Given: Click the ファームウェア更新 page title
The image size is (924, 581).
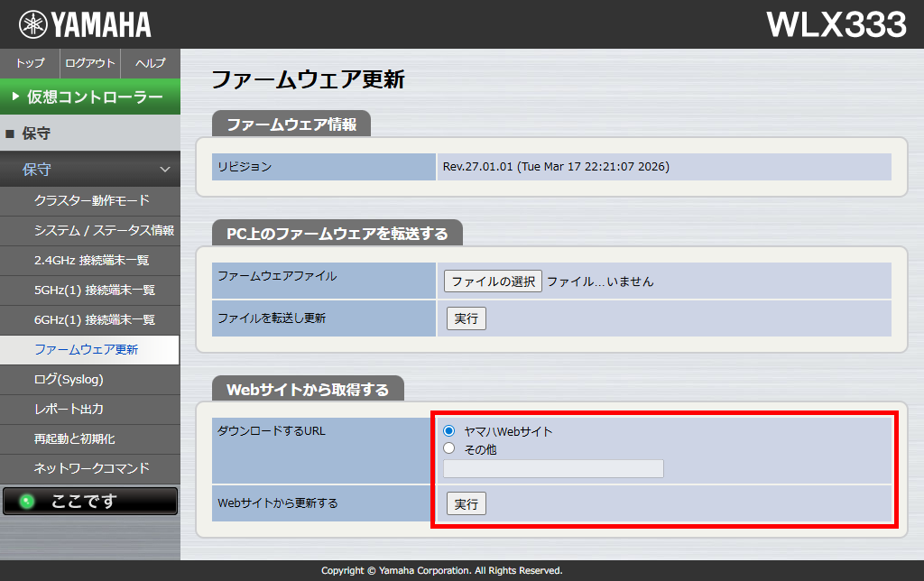Looking at the screenshot, I should 308,79.
